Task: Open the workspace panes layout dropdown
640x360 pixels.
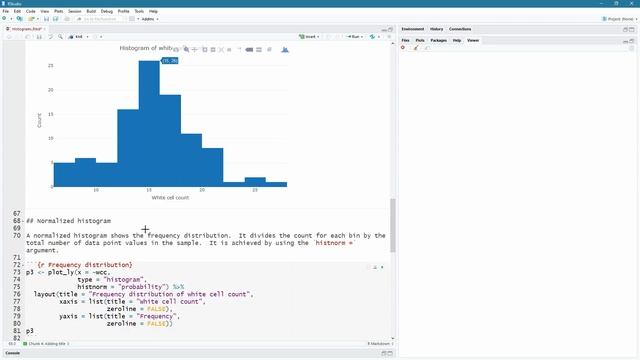Action: (134, 19)
